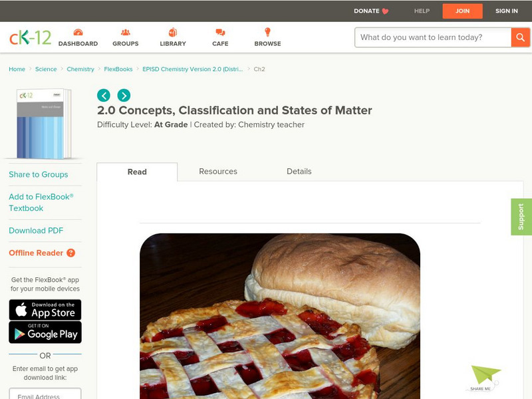Click the FlexBook cover thumbnail
The width and height of the screenshot is (532, 399).
point(44,124)
